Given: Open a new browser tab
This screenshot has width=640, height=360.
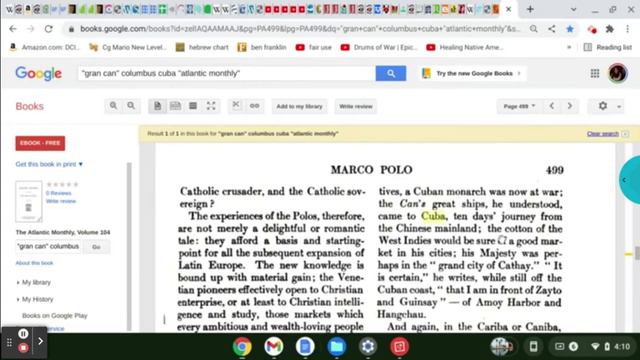Looking at the screenshot, I should pyautogui.click(x=530, y=9).
